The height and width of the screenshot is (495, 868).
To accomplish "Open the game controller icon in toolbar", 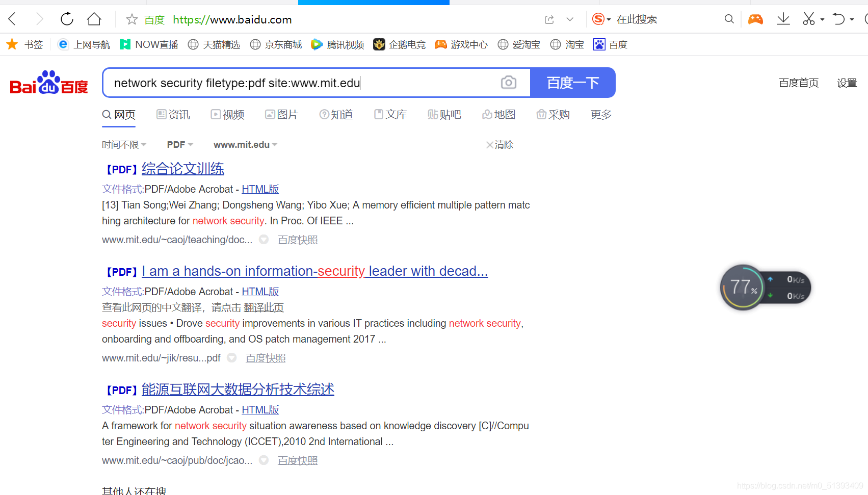I will point(755,19).
